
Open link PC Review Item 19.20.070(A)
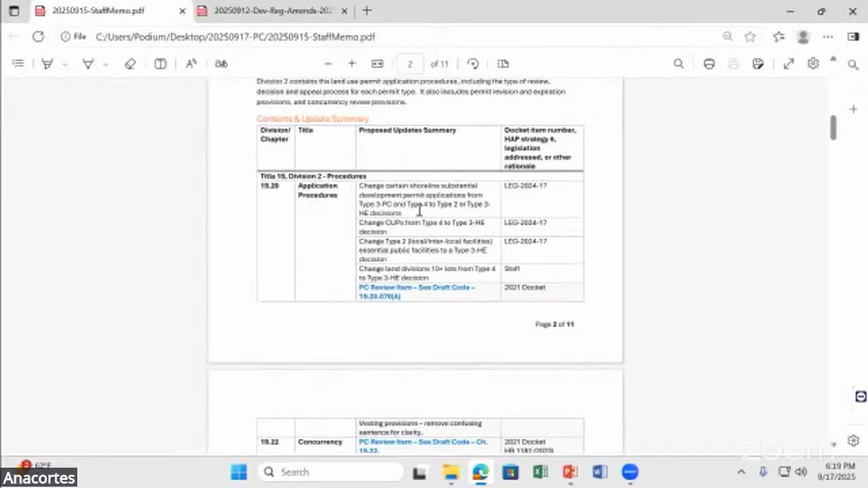(x=416, y=291)
